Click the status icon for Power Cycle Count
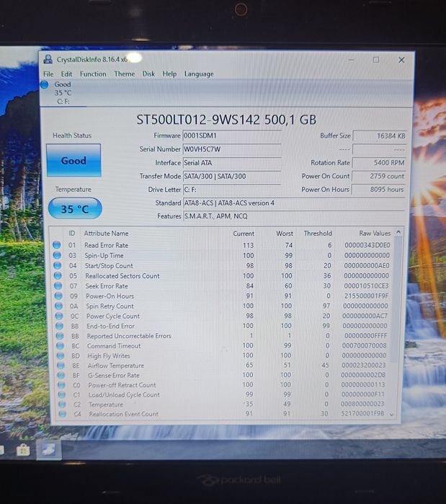 pos(59,316)
